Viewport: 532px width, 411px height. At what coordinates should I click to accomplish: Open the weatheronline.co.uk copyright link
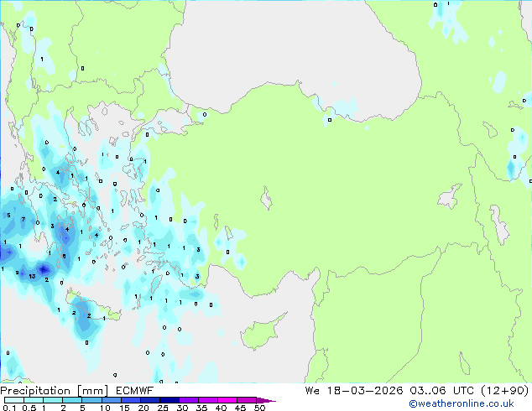tap(461, 403)
